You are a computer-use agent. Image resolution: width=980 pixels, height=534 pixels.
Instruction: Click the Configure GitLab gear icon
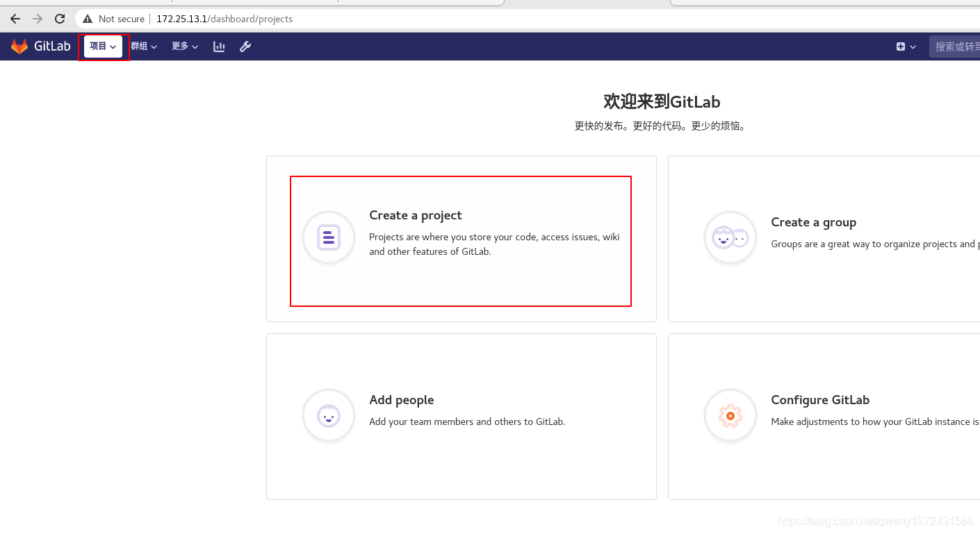pyautogui.click(x=730, y=415)
